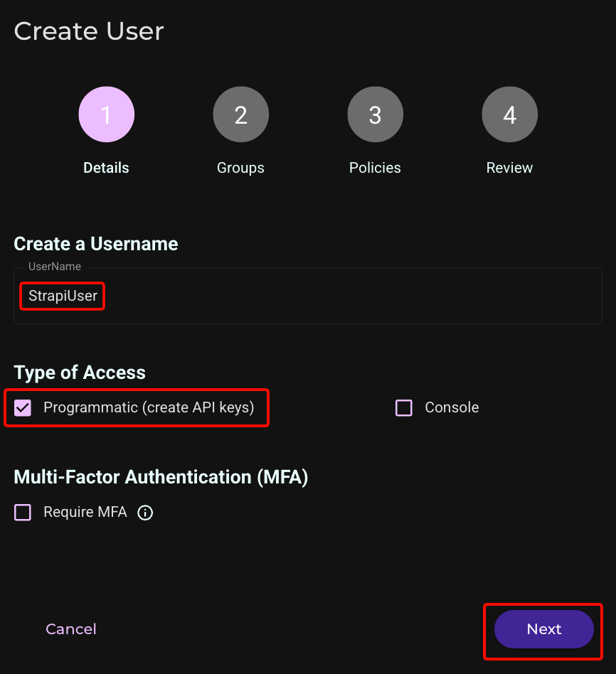The width and height of the screenshot is (616, 674).
Task: Focus the UserName field containing StrapiUser
Action: (308, 296)
